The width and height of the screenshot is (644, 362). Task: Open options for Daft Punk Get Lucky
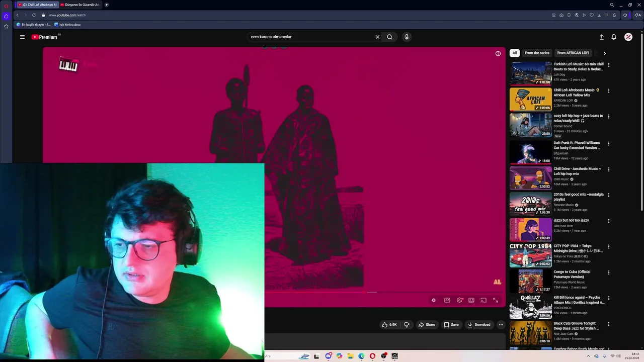click(x=609, y=144)
